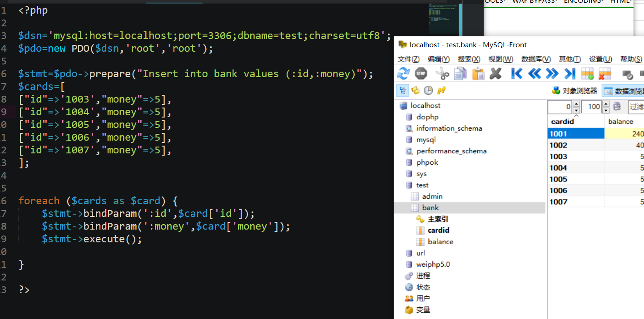This screenshot has height=319, width=644.
Task: Go to previous records with double-left arrow
Action: 534,74
